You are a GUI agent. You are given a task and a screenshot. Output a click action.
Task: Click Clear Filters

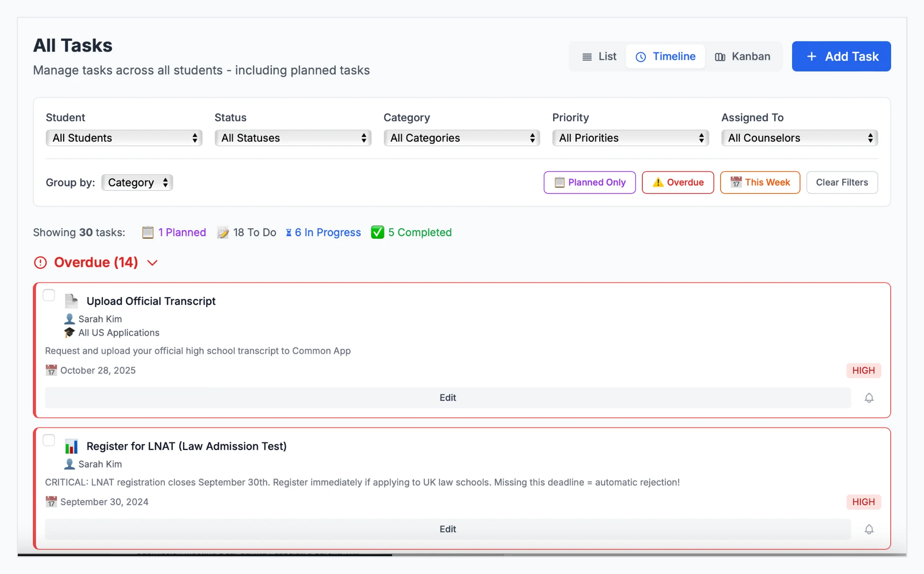(842, 182)
